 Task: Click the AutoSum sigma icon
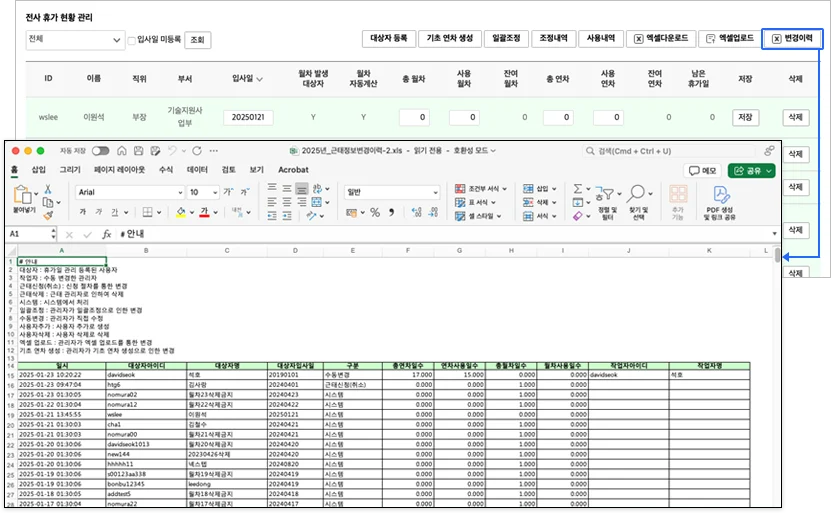[578, 188]
